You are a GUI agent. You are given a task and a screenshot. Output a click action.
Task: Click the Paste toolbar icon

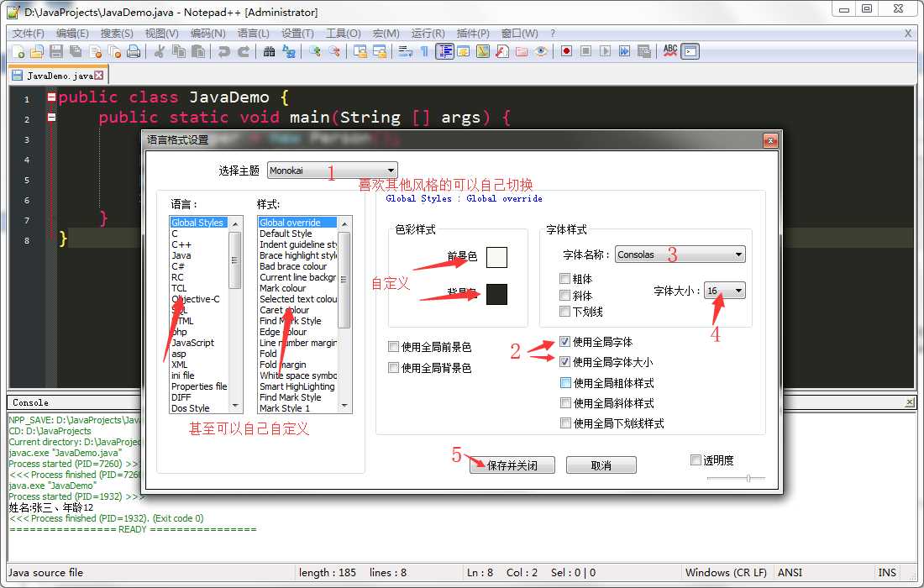pos(198,52)
